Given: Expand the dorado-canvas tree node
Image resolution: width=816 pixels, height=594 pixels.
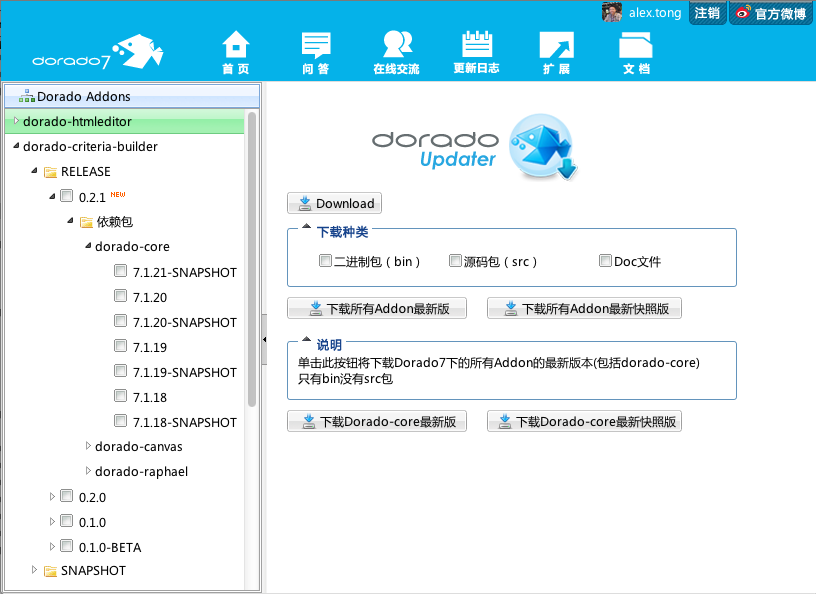Looking at the screenshot, I should tap(87, 446).
